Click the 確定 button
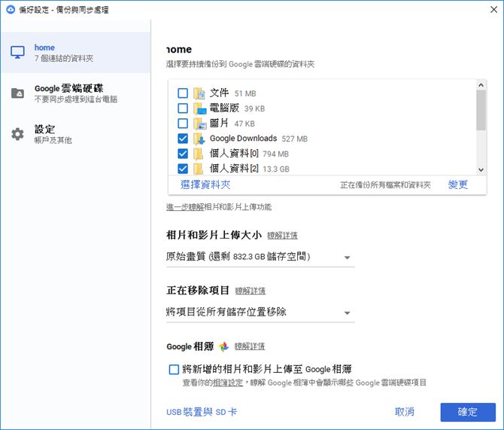 [x=468, y=412]
